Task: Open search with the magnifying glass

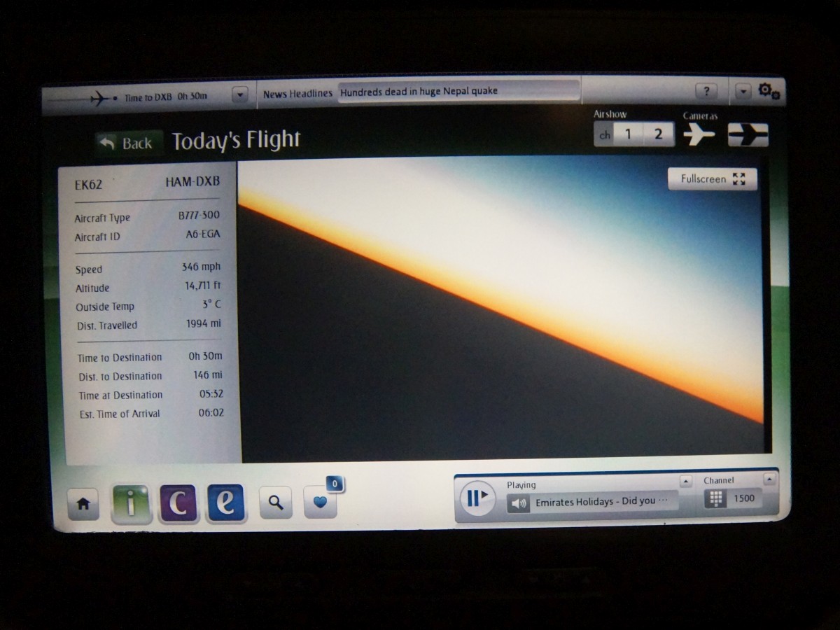Action: tap(276, 503)
